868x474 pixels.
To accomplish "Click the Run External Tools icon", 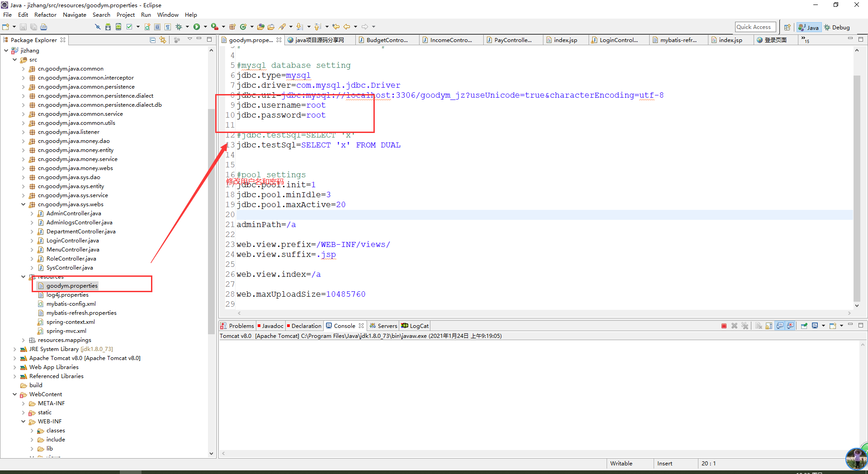I will 215,27.
